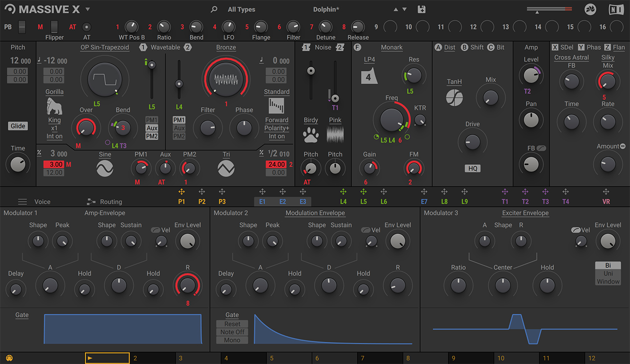Image resolution: width=630 pixels, height=364 pixels.
Task: Click the Sine modulator oscillator icon
Action: tap(105, 169)
